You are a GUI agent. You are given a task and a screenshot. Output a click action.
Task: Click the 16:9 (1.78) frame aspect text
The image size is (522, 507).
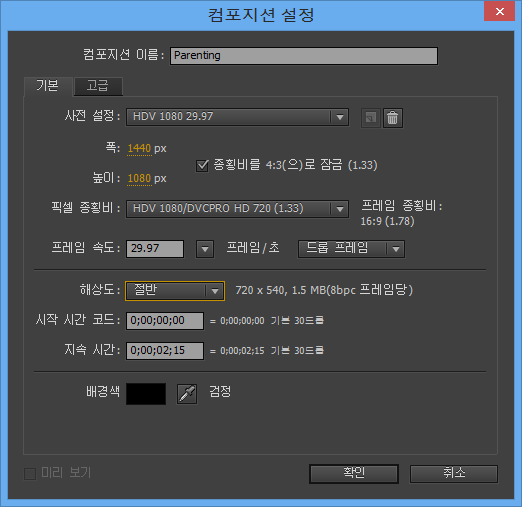[387, 221]
